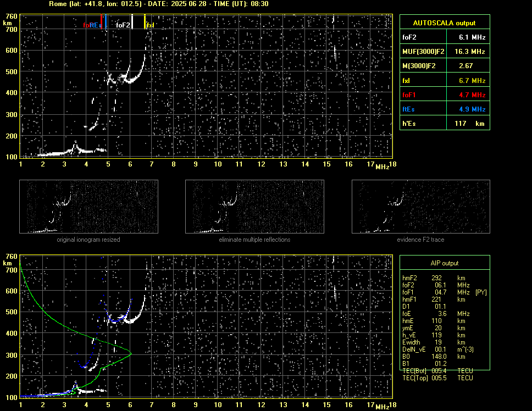Click the MHz axis unit under the lower ionogram
Viewport: 532px width, 411px height.
pos(382,407)
